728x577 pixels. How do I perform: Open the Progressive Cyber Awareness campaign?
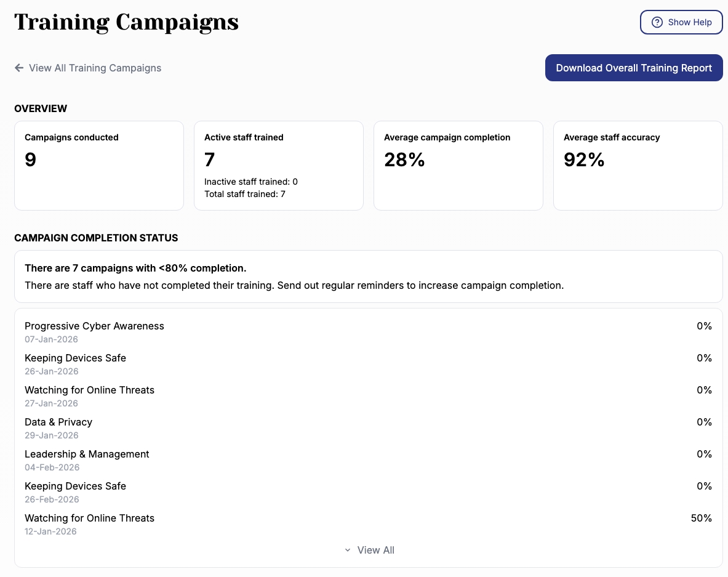pyautogui.click(x=94, y=326)
